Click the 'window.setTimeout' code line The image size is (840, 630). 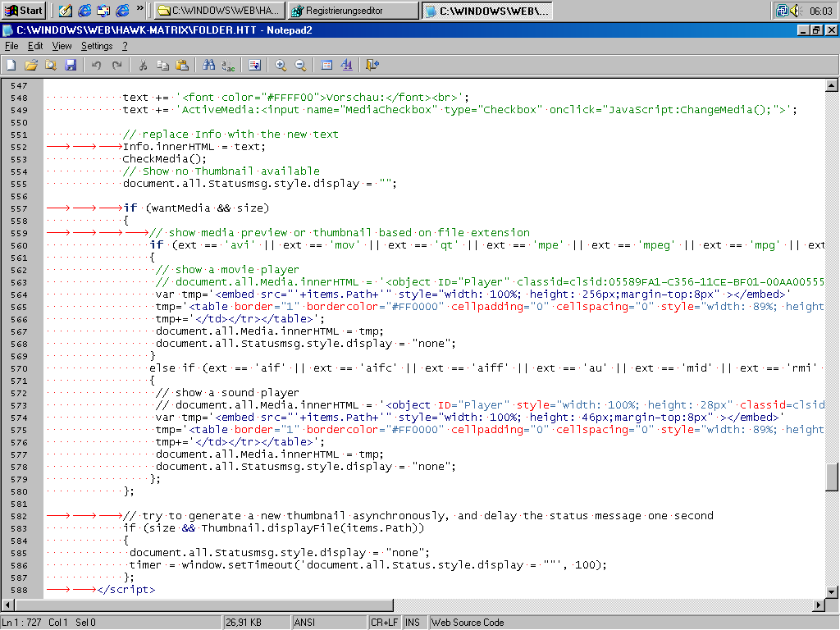368,565
